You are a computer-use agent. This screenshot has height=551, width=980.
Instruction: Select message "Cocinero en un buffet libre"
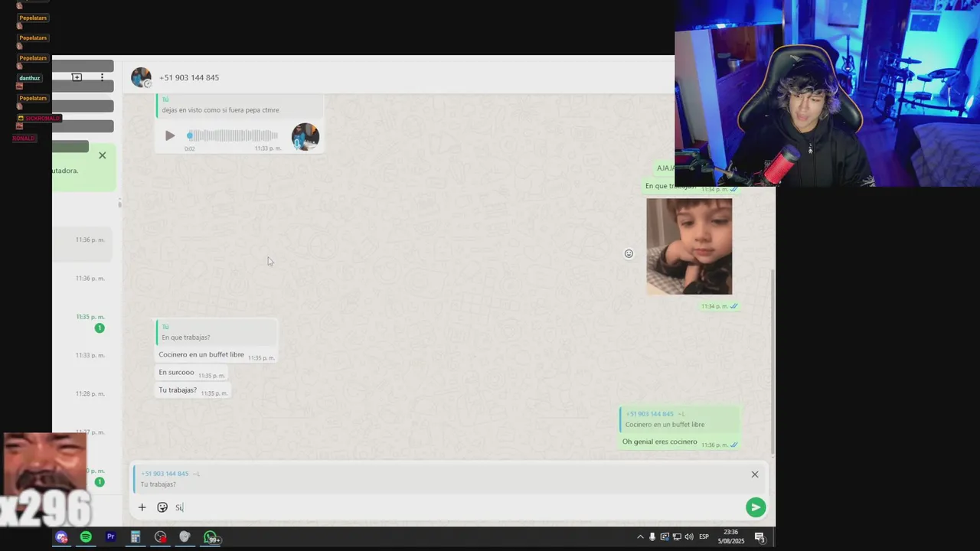(201, 354)
